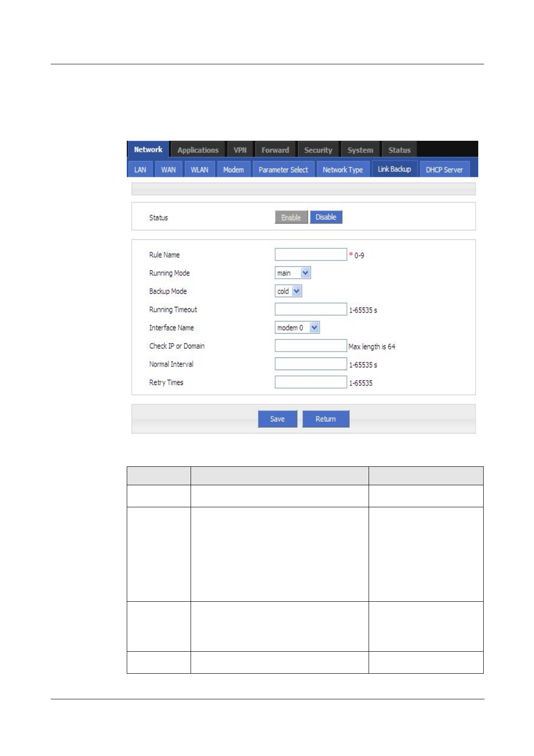534x756 pixels.
Task: Click the Return button
Action: (x=325, y=419)
